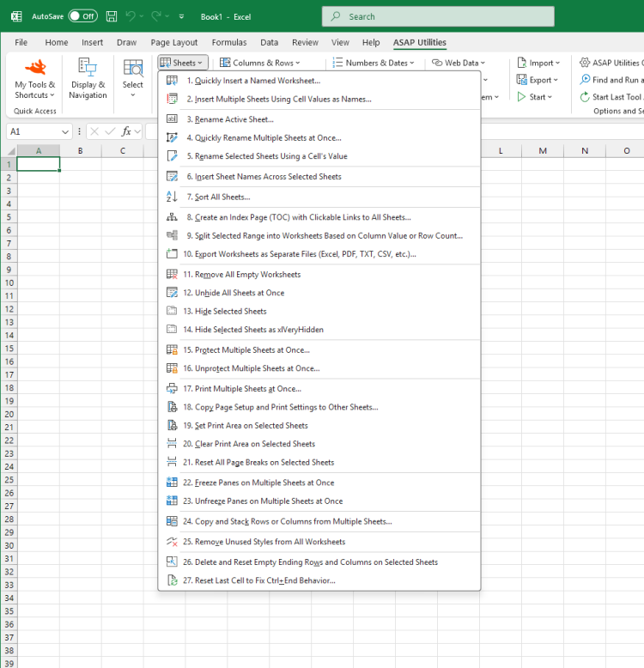Click the Print Multiple Sheets icon
The image size is (644, 668).
[x=172, y=389]
